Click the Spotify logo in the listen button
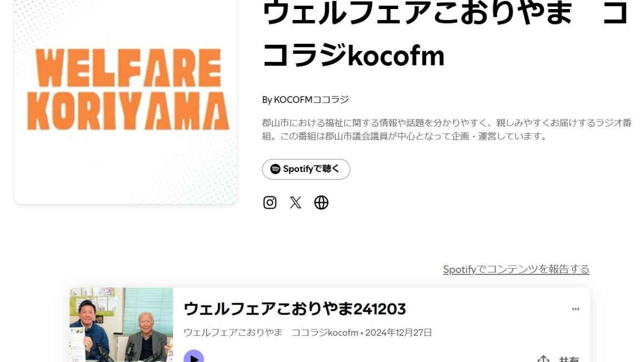 pos(275,169)
